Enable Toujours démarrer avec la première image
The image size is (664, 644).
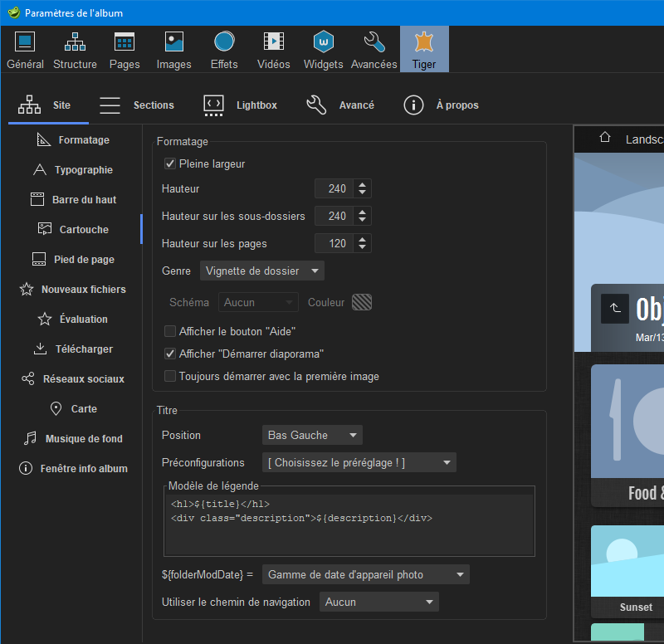pyautogui.click(x=170, y=376)
